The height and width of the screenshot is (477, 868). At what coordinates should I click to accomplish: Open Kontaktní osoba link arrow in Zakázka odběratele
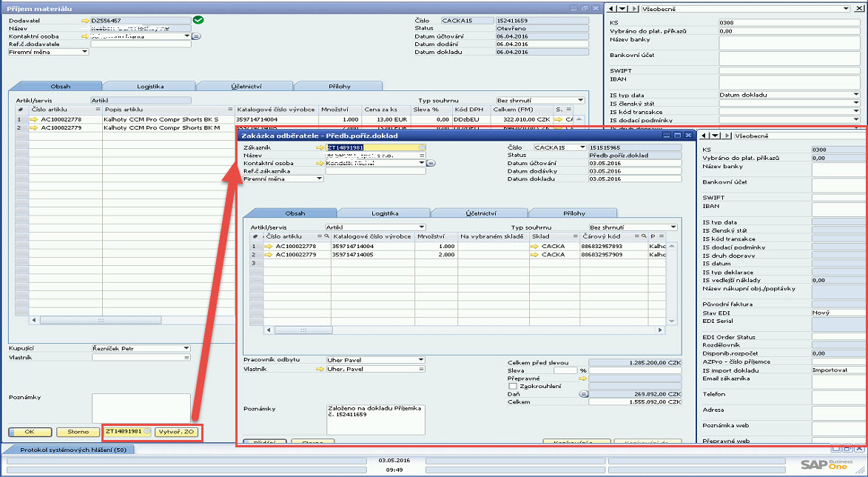pos(320,164)
